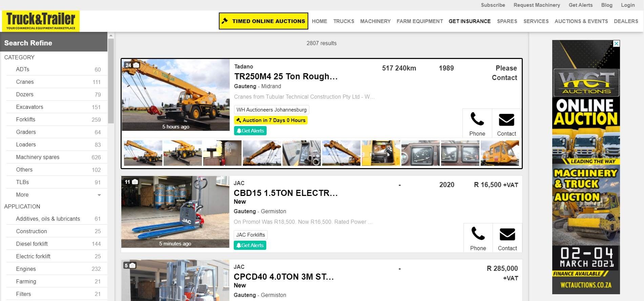Open GET INSURANCE menu item
The image size is (644, 301).
pos(470,21)
